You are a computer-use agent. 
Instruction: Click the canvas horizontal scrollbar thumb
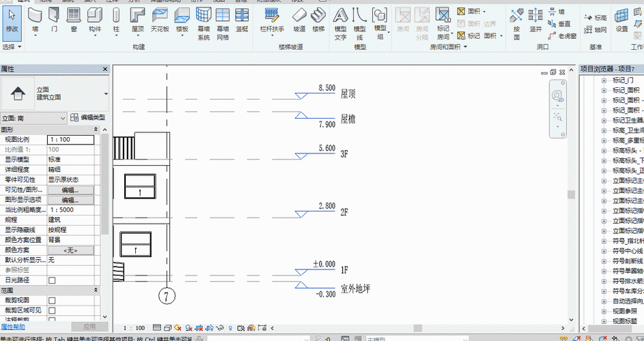click(418, 328)
